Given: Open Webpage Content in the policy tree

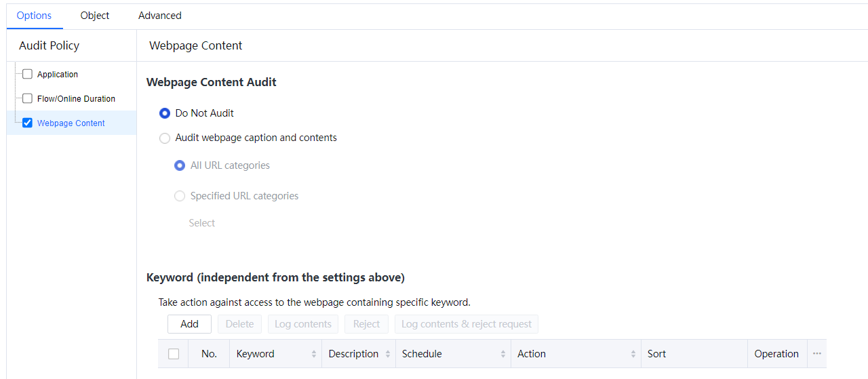Looking at the screenshot, I should coord(71,123).
